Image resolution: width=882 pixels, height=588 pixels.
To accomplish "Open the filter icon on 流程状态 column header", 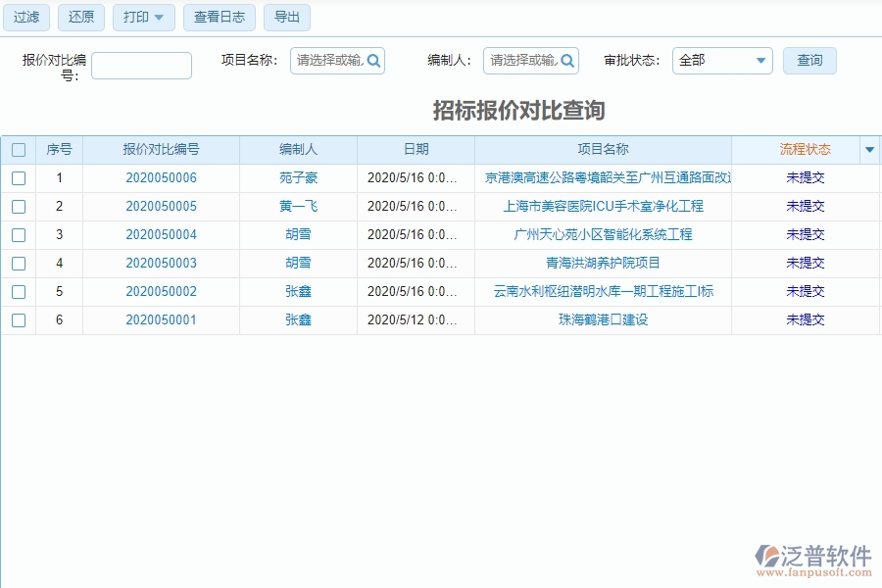I will 868,149.
